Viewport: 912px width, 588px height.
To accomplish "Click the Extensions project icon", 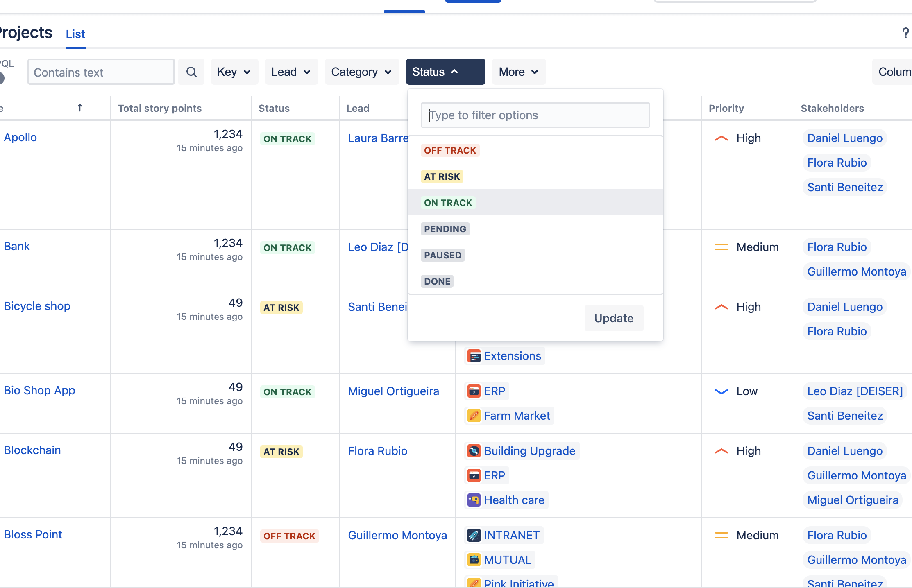I will pyautogui.click(x=474, y=356).
